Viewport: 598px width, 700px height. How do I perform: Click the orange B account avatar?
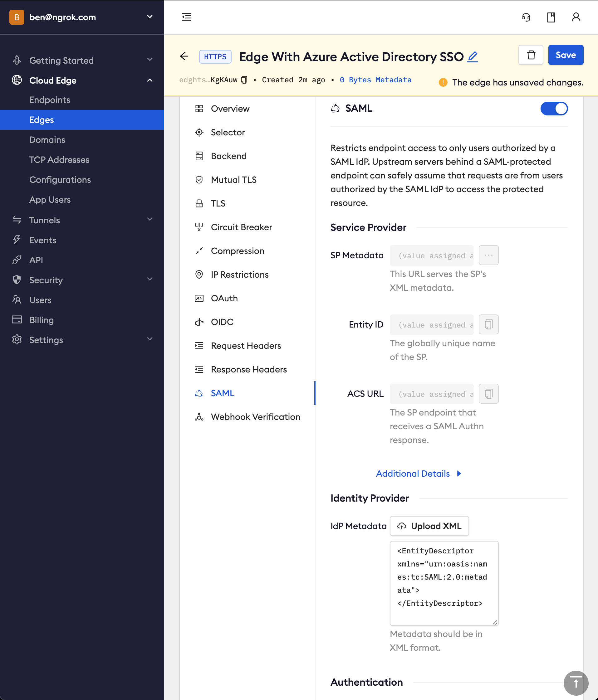(x=17, y=17)
